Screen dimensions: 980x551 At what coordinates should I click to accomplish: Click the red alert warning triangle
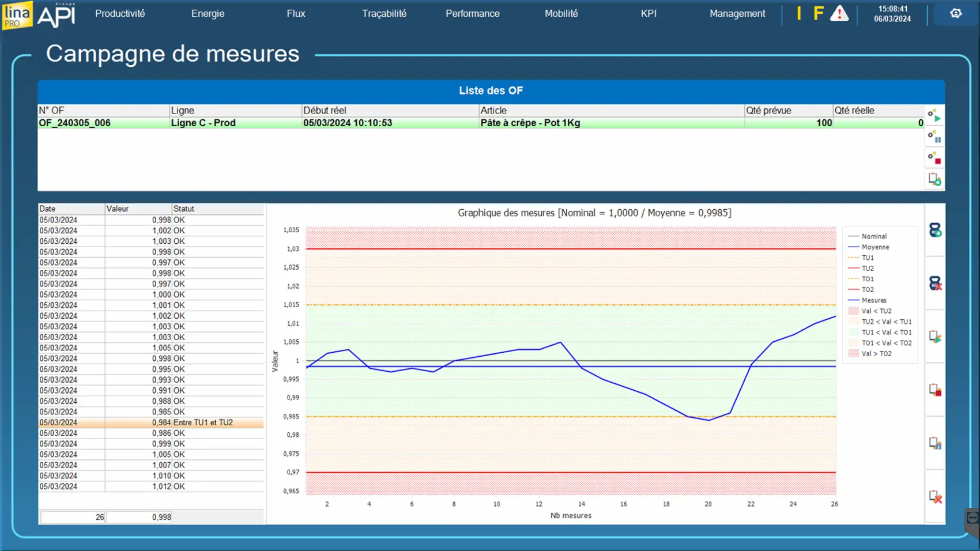[x=839, y=13]
